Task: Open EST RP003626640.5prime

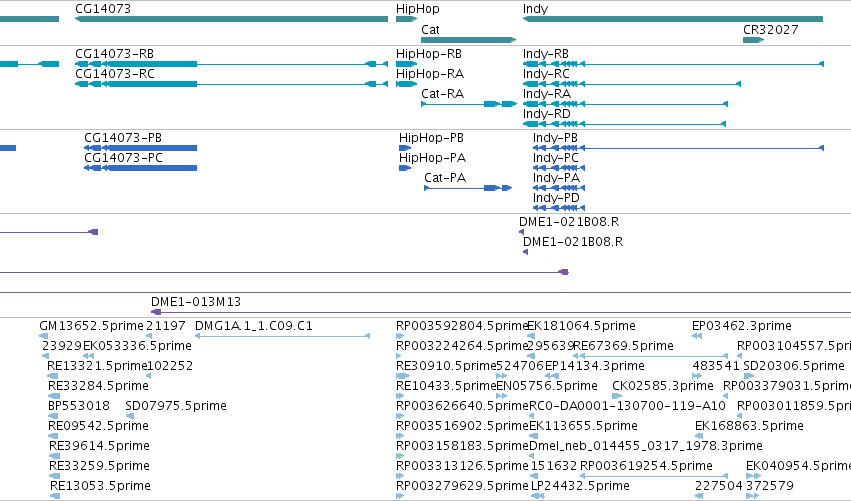Action: tap(462, 407)
